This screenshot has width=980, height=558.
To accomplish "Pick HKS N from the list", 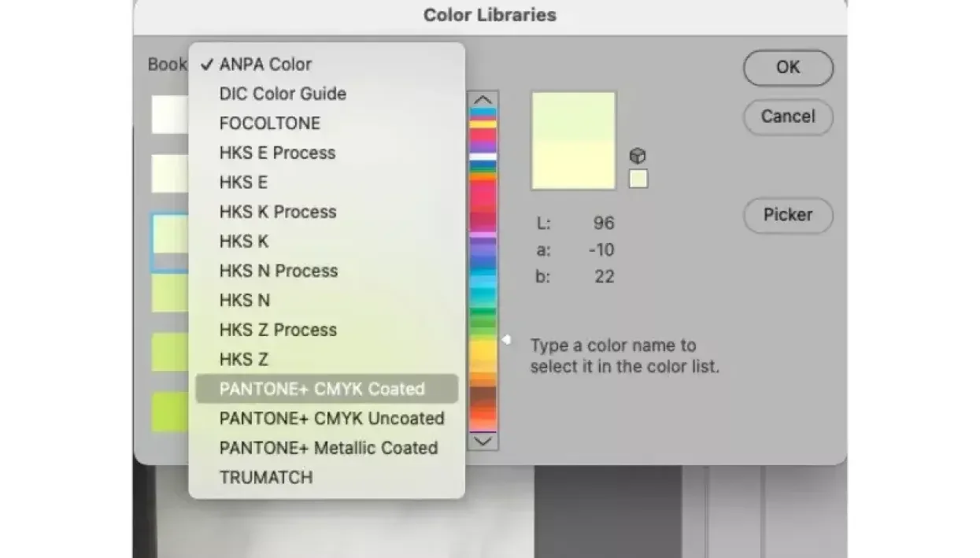I will [x=244, y=301].
